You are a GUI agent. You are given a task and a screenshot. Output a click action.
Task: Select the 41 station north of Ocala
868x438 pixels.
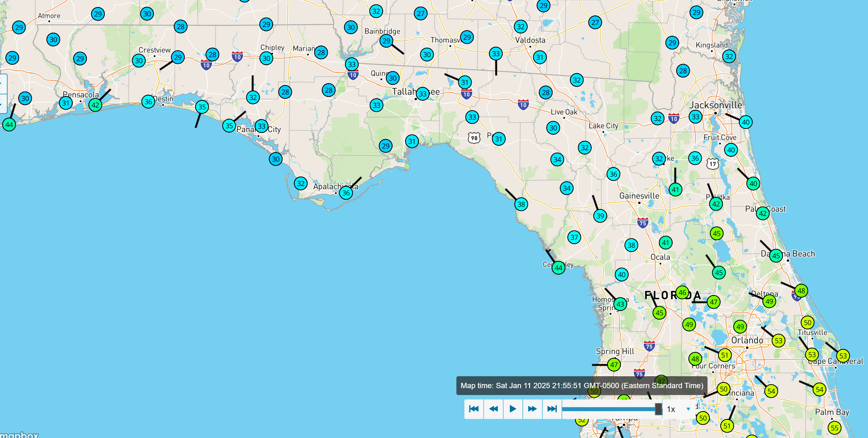click(665, 243)
